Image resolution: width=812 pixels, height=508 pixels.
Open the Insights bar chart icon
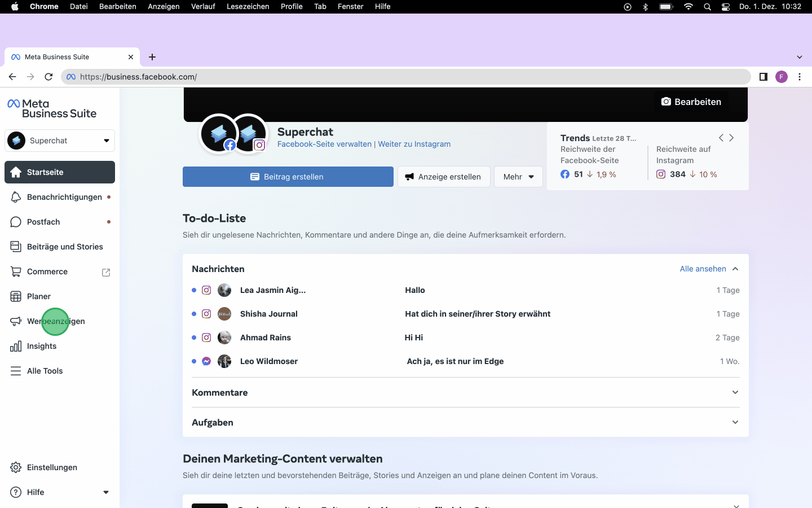pyautogui.click(x=16, y=346)
